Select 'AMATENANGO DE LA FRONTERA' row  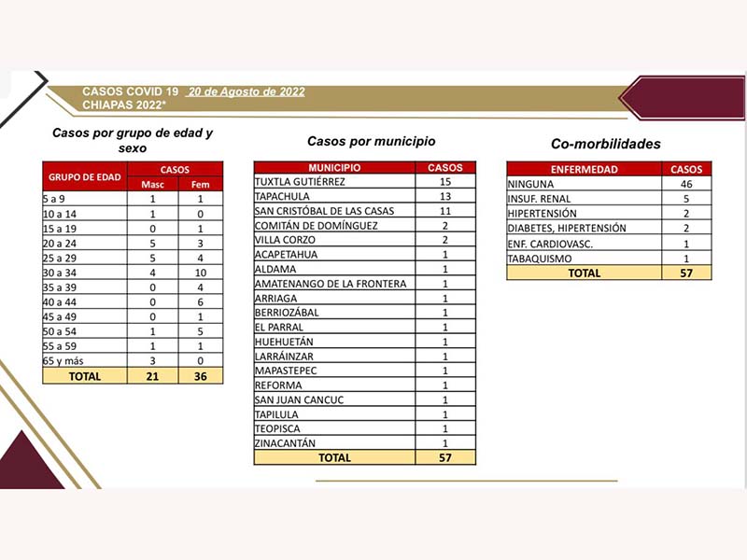pyautogui.click(x=365, y=284)
